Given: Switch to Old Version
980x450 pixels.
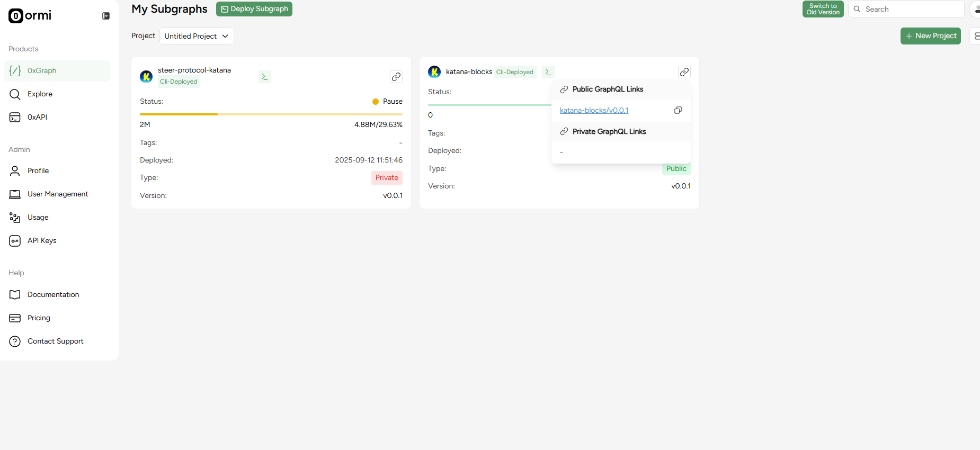Looking at the screenshot, I should click(823, 9).
